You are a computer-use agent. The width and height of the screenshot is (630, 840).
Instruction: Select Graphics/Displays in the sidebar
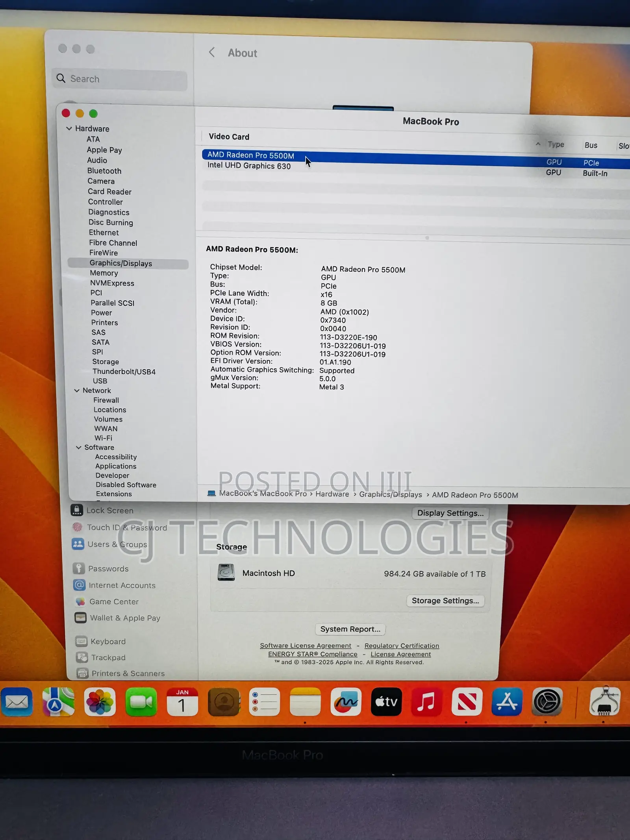[128, 263]
